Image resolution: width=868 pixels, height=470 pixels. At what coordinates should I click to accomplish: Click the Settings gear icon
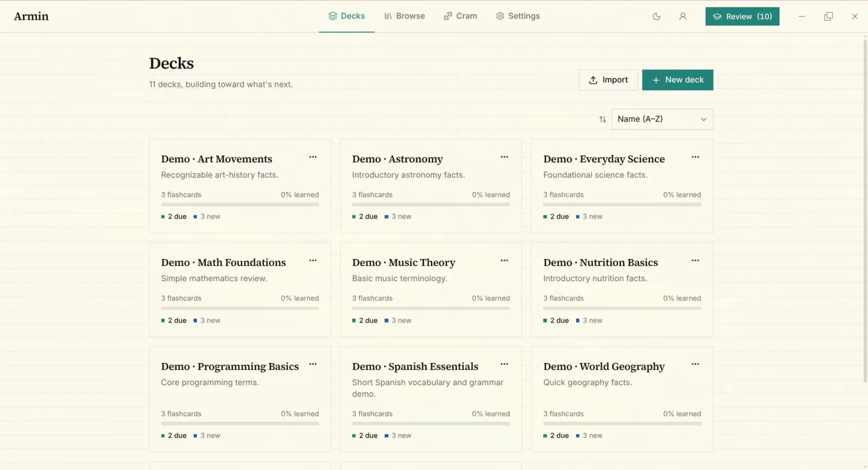(500, 16)
